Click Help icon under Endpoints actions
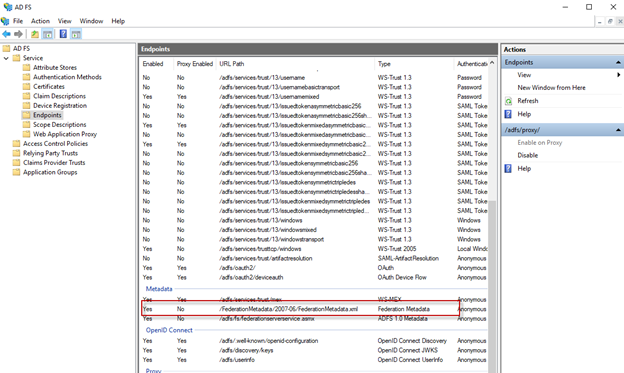Image resolution: width=624 pixels, height=373 pixels. (508, 114)
